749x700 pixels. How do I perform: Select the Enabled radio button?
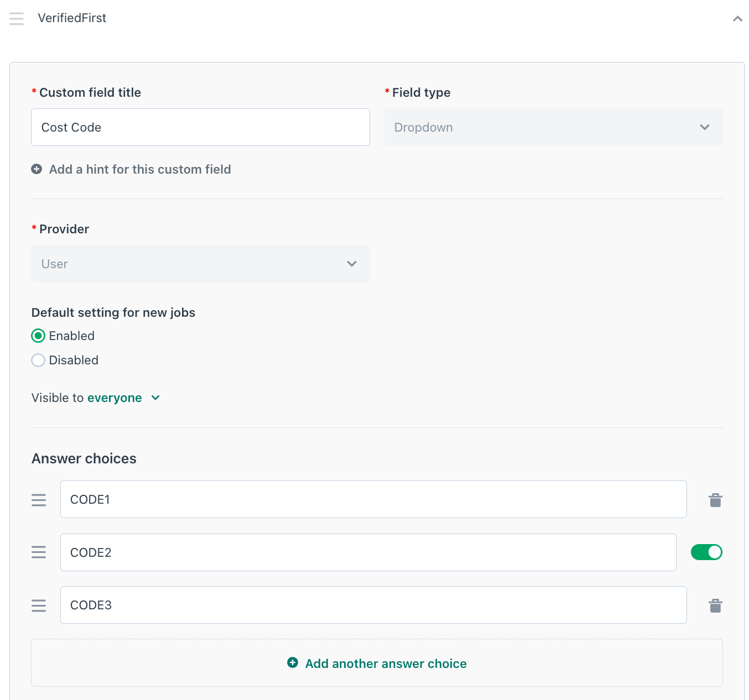click(x=38, y=336)
